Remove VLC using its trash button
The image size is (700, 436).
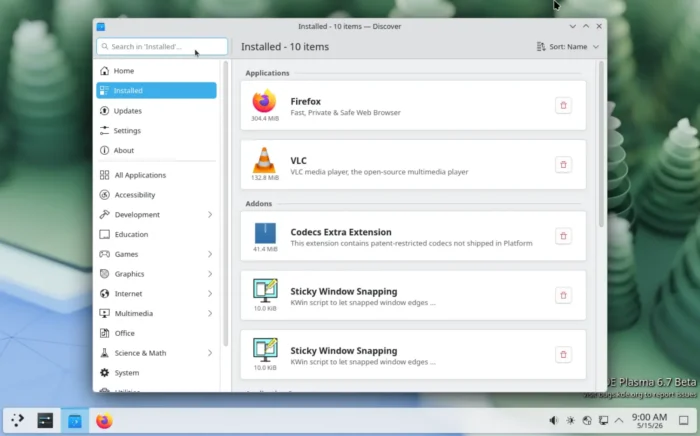[563, 165]
